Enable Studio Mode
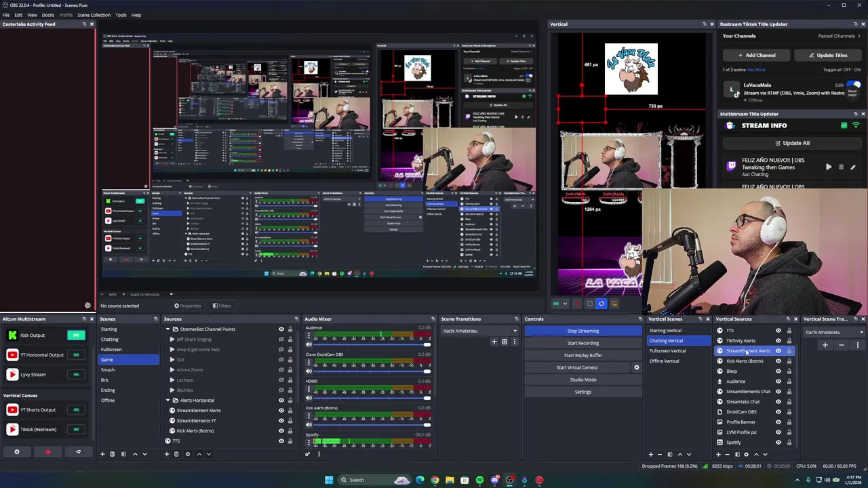The width and height of the screenshot is (868, 488). coord(583,380)
